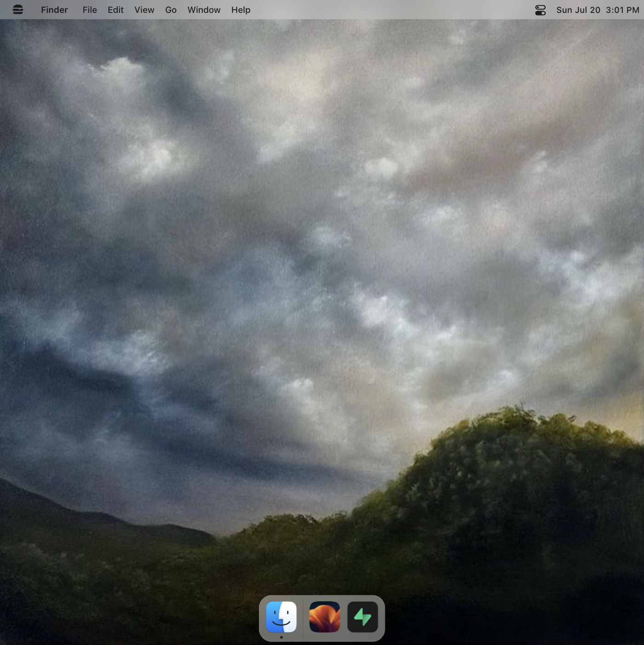Open the Edit menu

tap(115, 10)
